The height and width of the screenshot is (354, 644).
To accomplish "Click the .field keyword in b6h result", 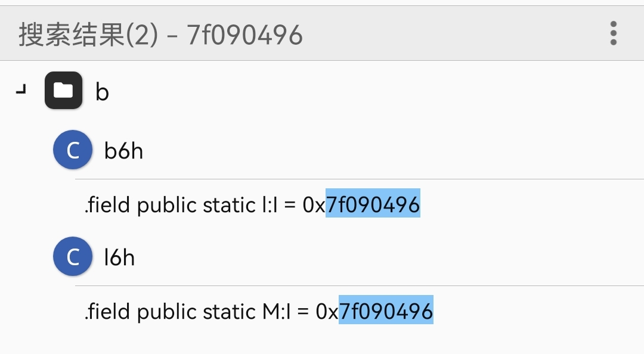I will coord(107,204).
